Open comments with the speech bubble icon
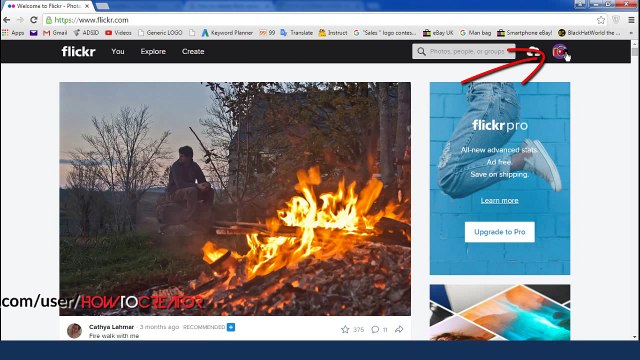 (x=375, y=329)
